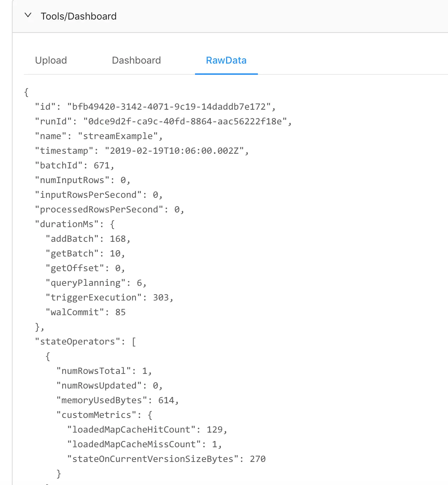Click the "triggerExecution": 303 line
448x485 pixels.
pos(109,297)
